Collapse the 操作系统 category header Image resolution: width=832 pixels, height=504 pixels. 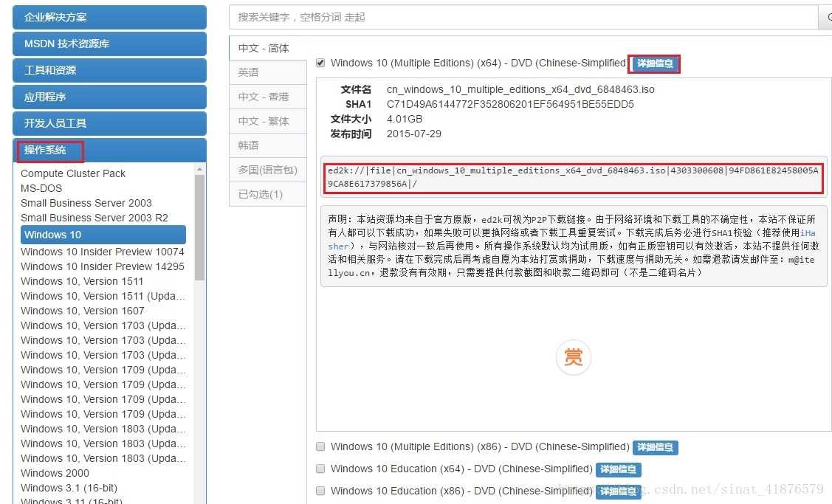click(x=109, y=150)
